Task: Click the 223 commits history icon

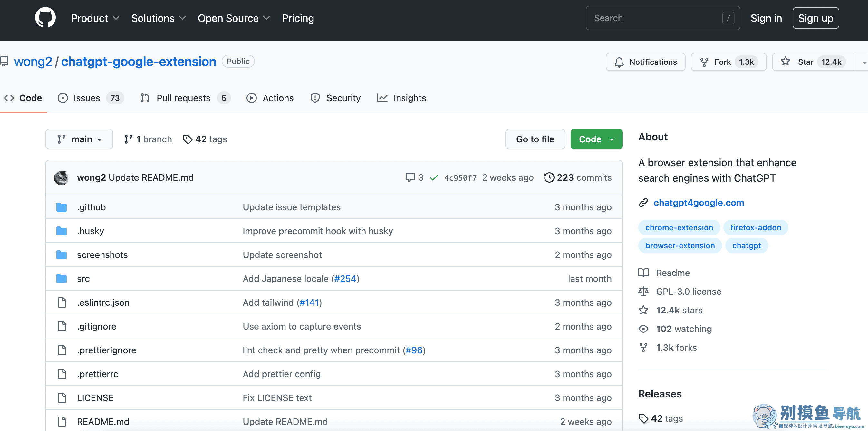Action: pyautogui.click(x=549, y=177)
